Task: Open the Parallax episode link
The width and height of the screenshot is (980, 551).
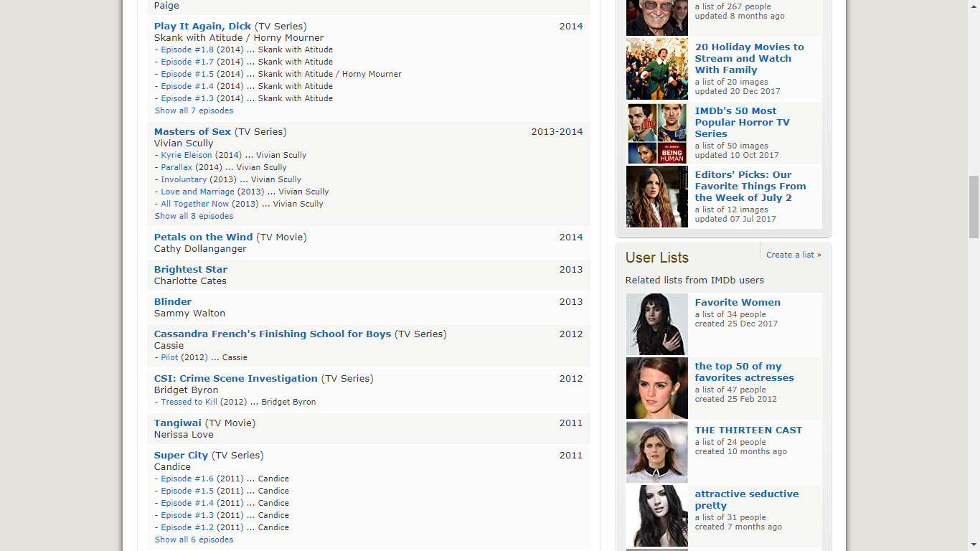Action: coord(176,168)
